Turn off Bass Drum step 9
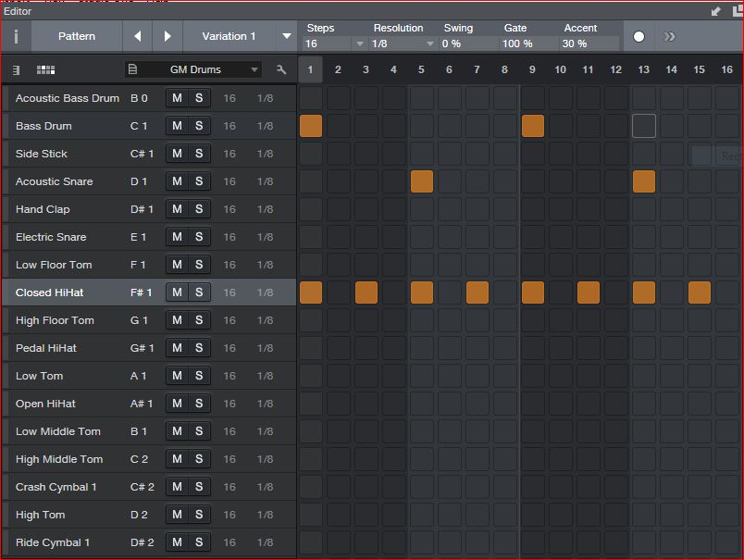 [533, 126]
